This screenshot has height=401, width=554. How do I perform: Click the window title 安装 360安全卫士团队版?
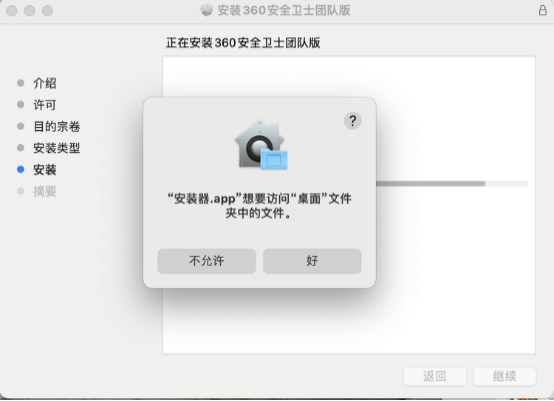tap(284, 10)
